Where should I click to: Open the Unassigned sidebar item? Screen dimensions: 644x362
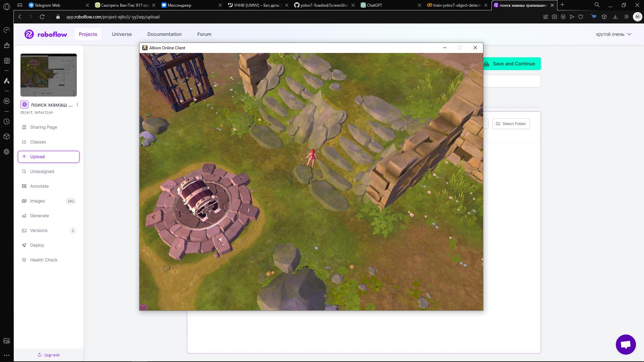coord(49,171)
